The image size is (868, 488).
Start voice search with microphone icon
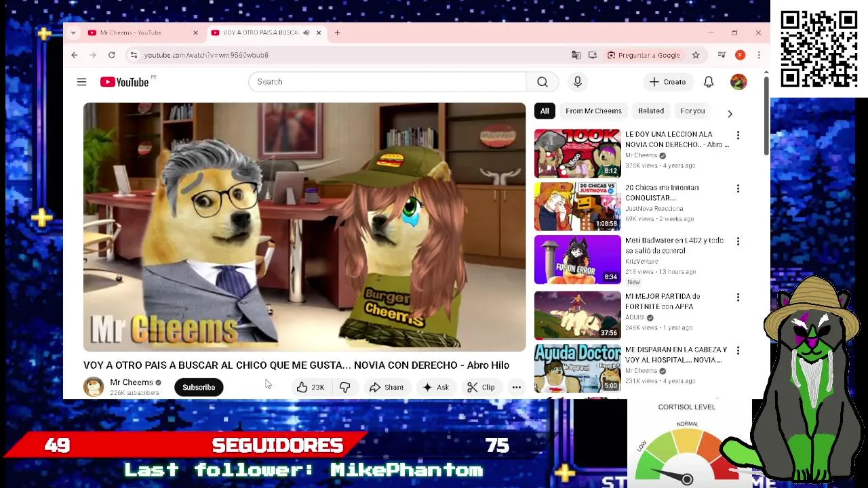pos(578,82)
